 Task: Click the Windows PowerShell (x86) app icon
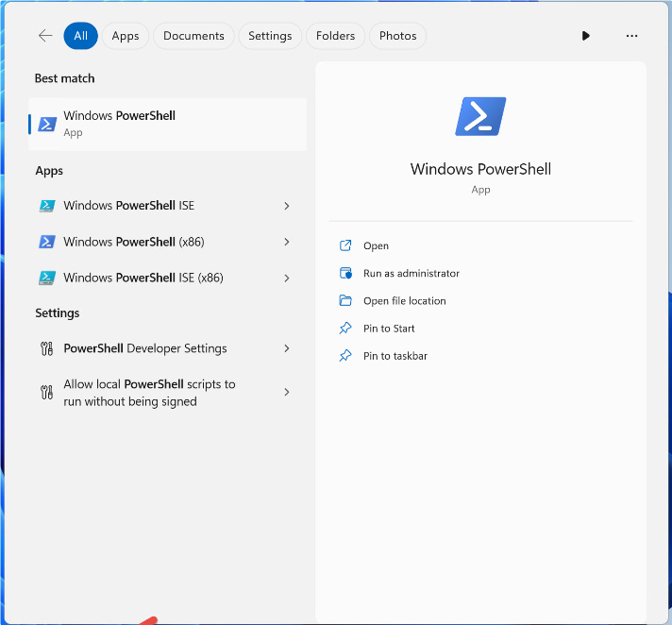tap(46, 242)
